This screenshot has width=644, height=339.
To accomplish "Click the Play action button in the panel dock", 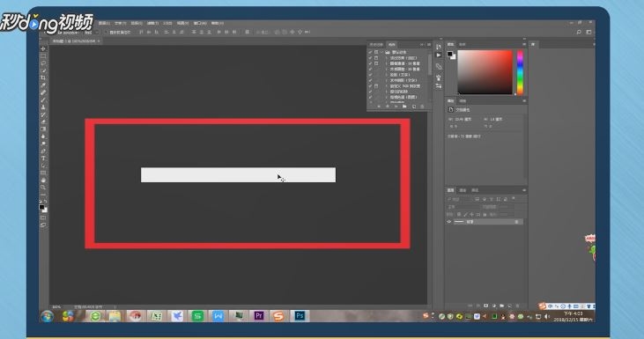I will click(x=439, y=55).
